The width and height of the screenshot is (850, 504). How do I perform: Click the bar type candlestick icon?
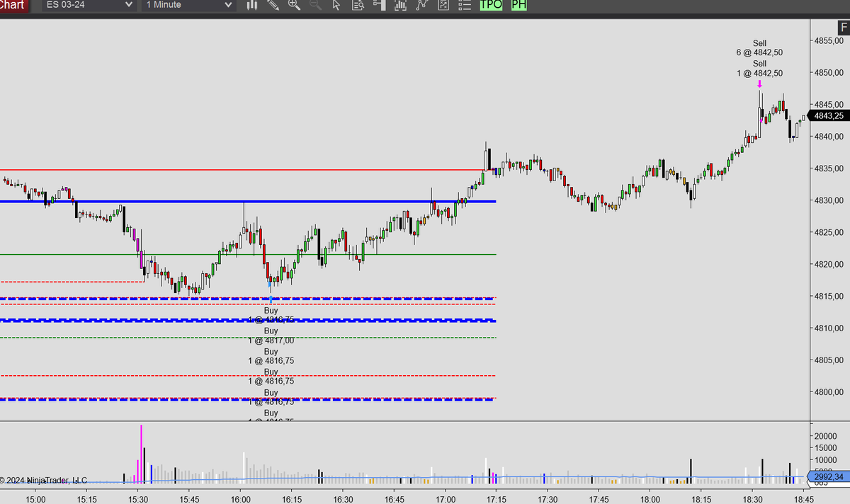251,5
